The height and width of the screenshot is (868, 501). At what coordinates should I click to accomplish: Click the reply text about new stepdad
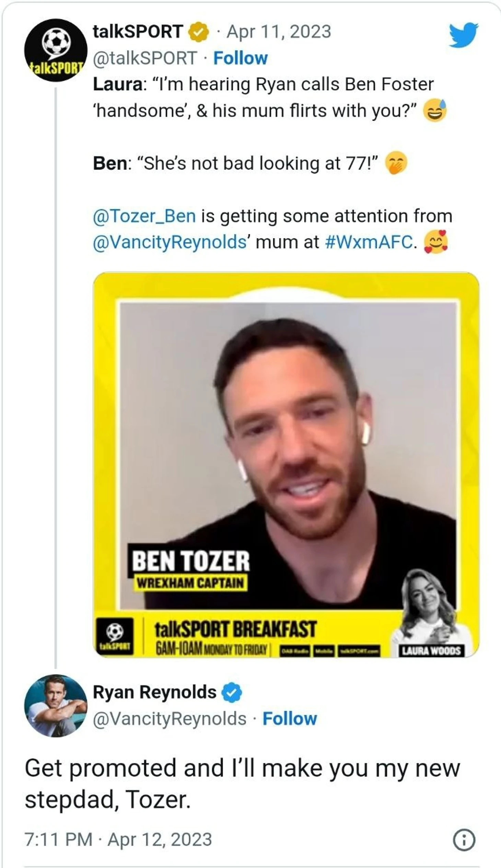pos(242,784)
